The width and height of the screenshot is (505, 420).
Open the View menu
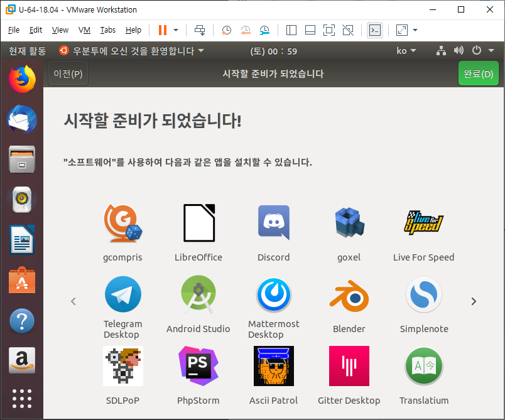click(x=60, y=30)
